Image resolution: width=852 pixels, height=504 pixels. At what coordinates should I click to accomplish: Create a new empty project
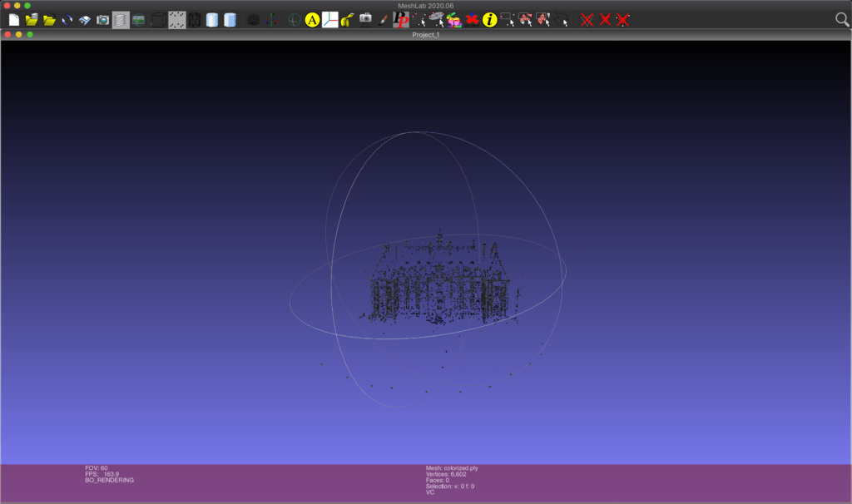[x=14, y=20]
